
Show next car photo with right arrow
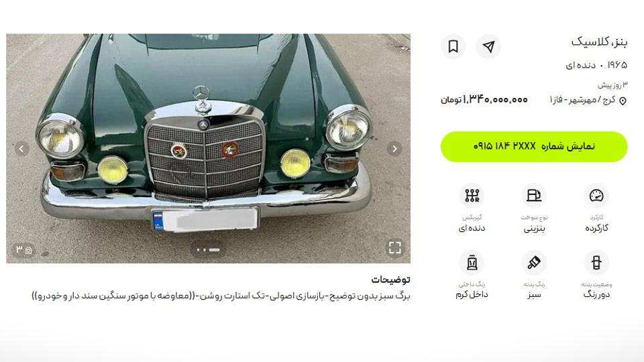click(x=394, y=149)
